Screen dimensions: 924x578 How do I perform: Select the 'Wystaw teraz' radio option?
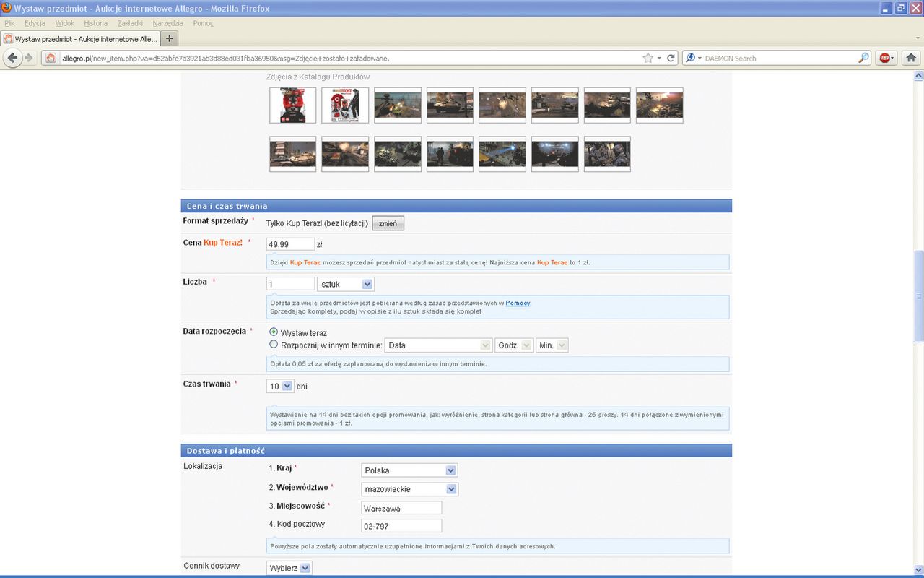tap(273, 332)
